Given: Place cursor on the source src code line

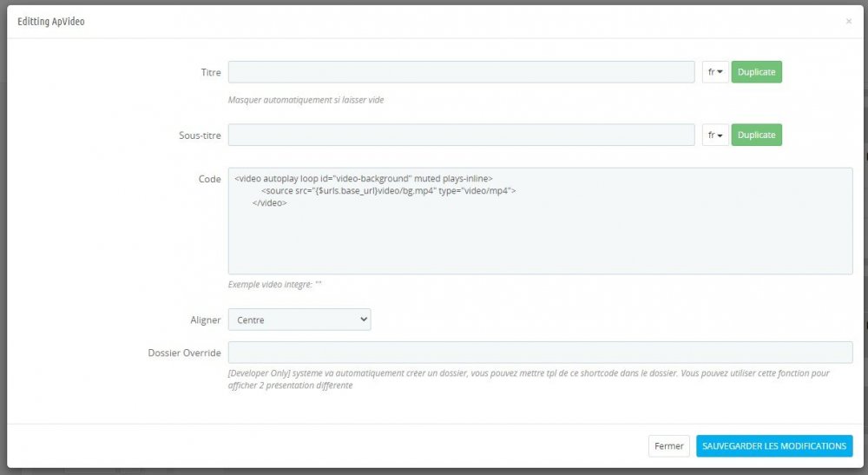Looking at the screenshot, I should [x=389, y=191].
